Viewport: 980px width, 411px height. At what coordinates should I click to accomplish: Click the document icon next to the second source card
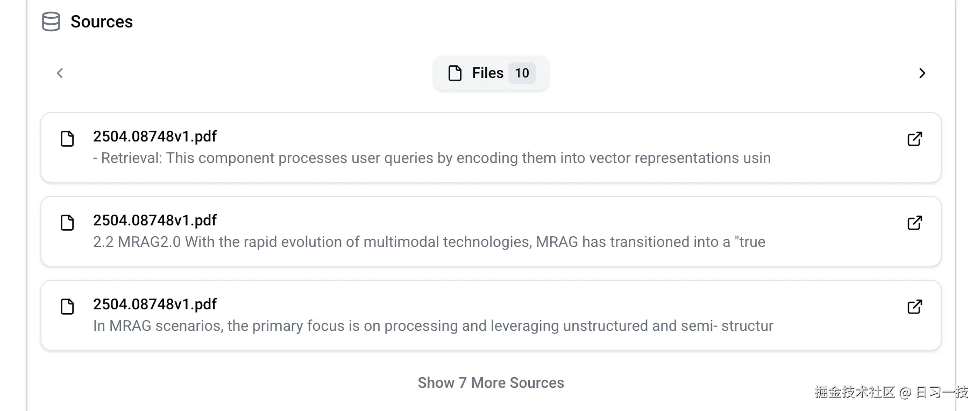click(67, 223)
